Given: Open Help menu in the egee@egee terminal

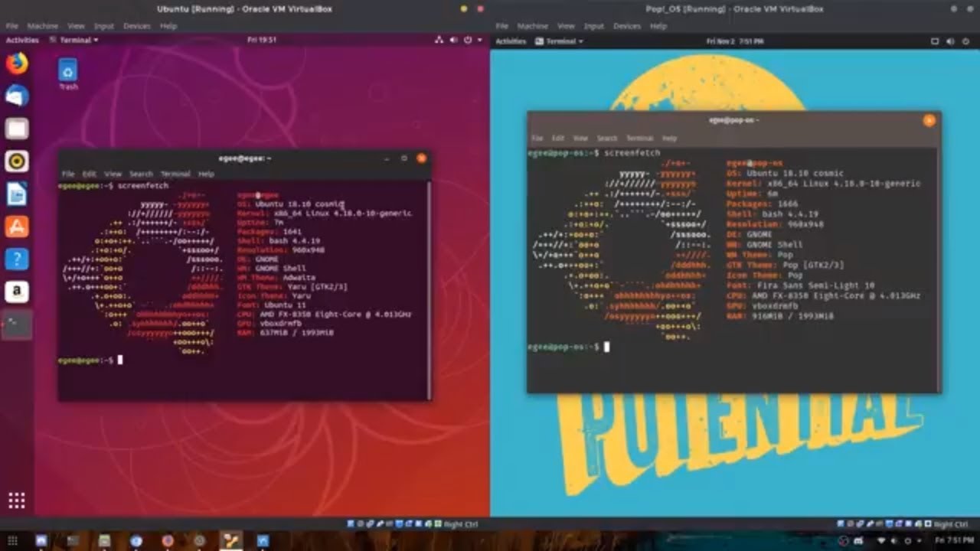Looking at the screenshot, I should (206, 174).
